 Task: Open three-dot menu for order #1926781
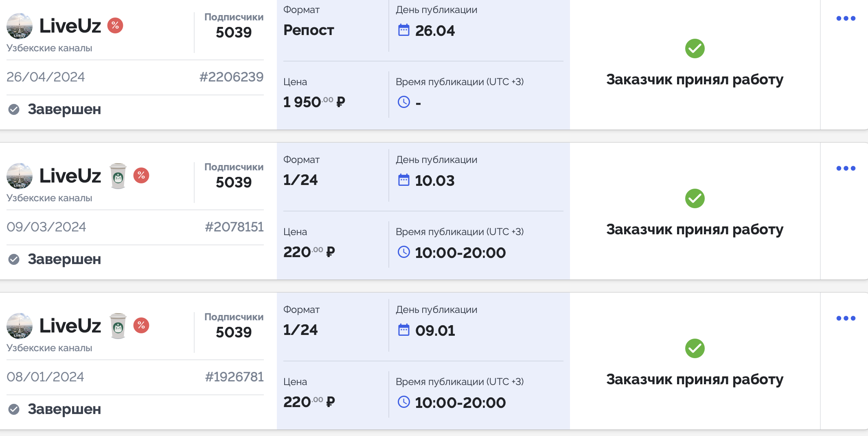[x=846, y=318]
